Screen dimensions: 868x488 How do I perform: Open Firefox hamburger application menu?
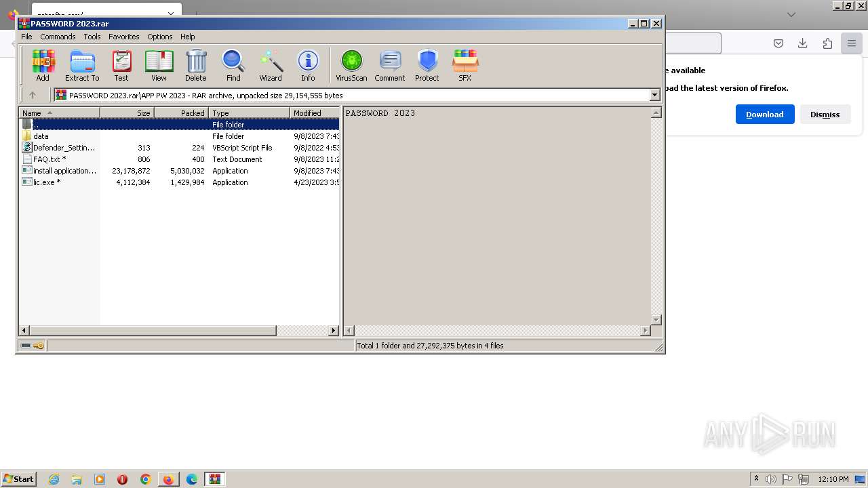point(851,43)
